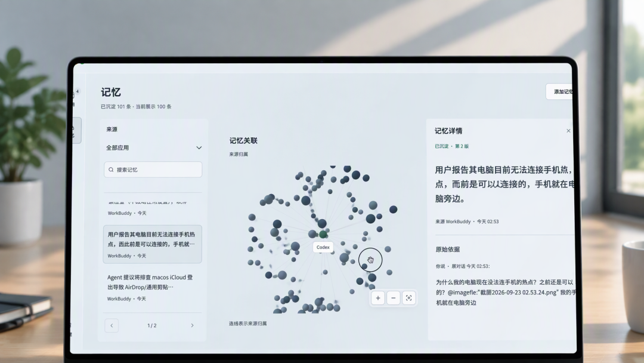Viewport: 644px width, 363px height.
Task: Open the 全部应用 source dropdown
Action: coord(153,147)
